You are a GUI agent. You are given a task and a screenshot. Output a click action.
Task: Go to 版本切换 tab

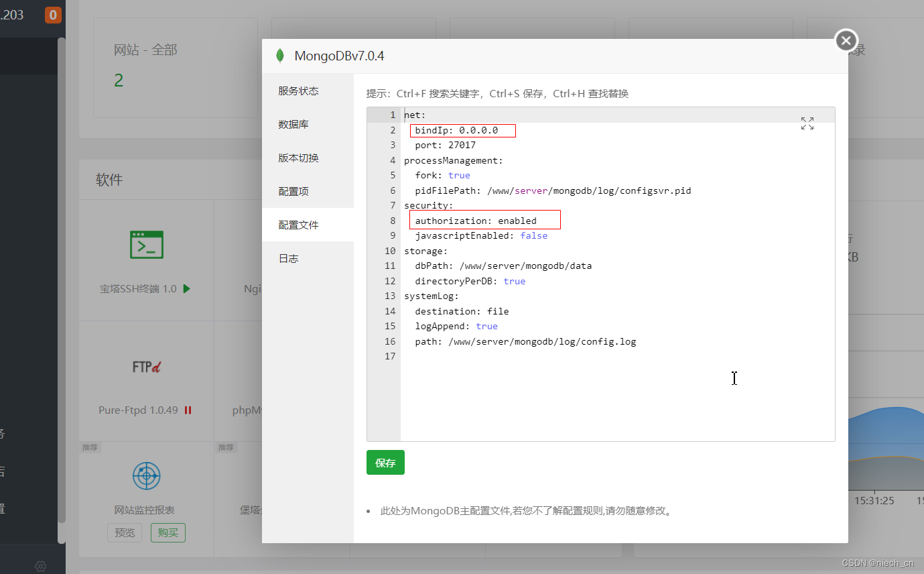308,158
